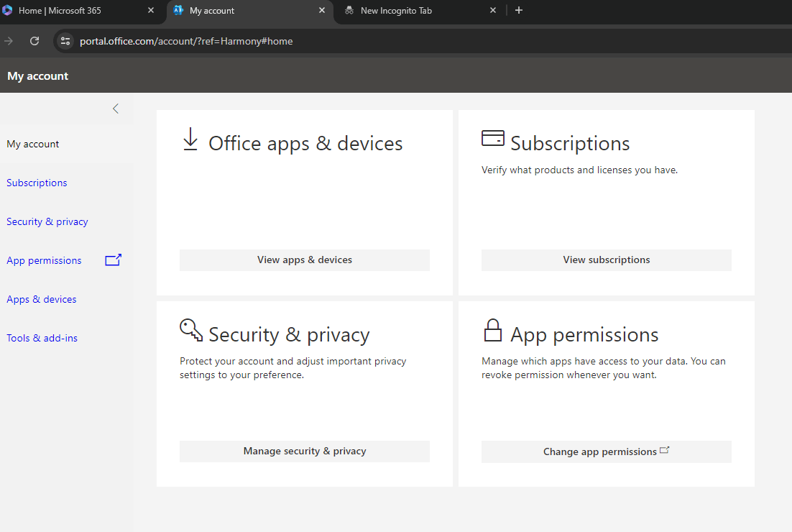
Task: Click download arrow icon on Office apps card
Action: click(190, 139)
